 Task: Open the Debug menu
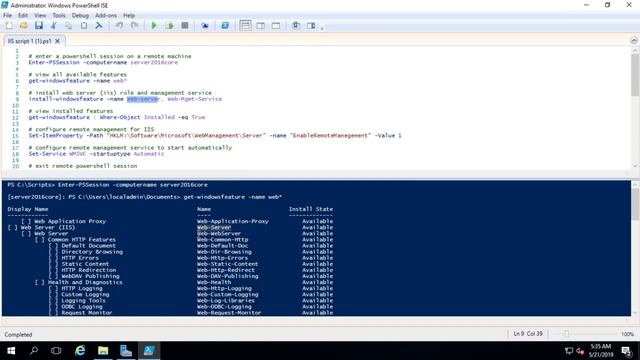coord(80,15)
